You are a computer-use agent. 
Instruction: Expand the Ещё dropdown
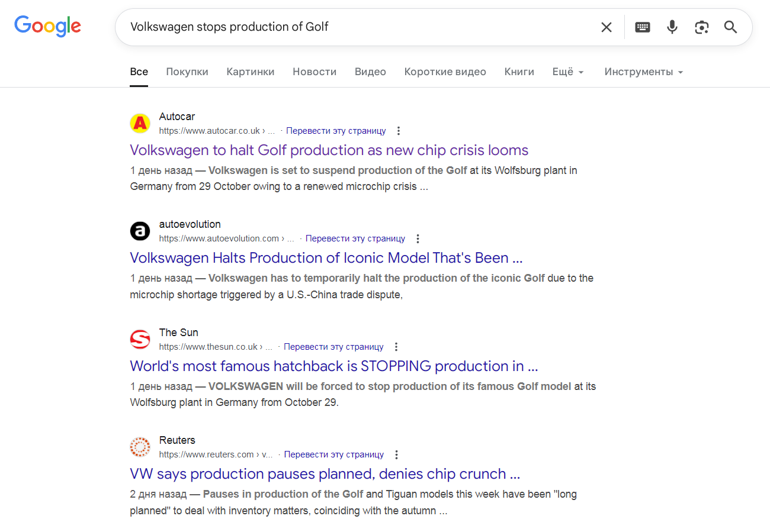pos(568,72)
